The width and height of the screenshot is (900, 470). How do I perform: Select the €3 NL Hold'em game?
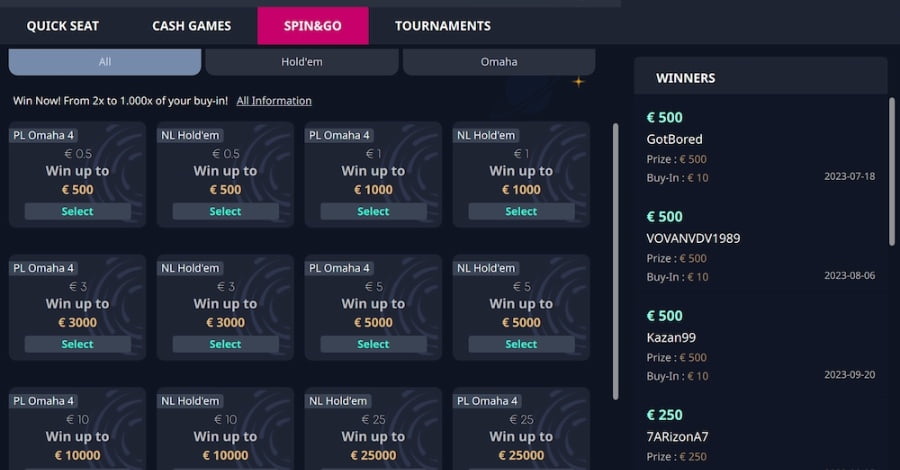tap(225, 344)
